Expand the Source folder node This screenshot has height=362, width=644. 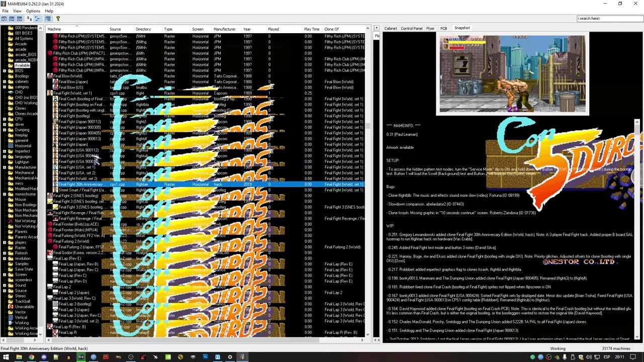point(5,291)
